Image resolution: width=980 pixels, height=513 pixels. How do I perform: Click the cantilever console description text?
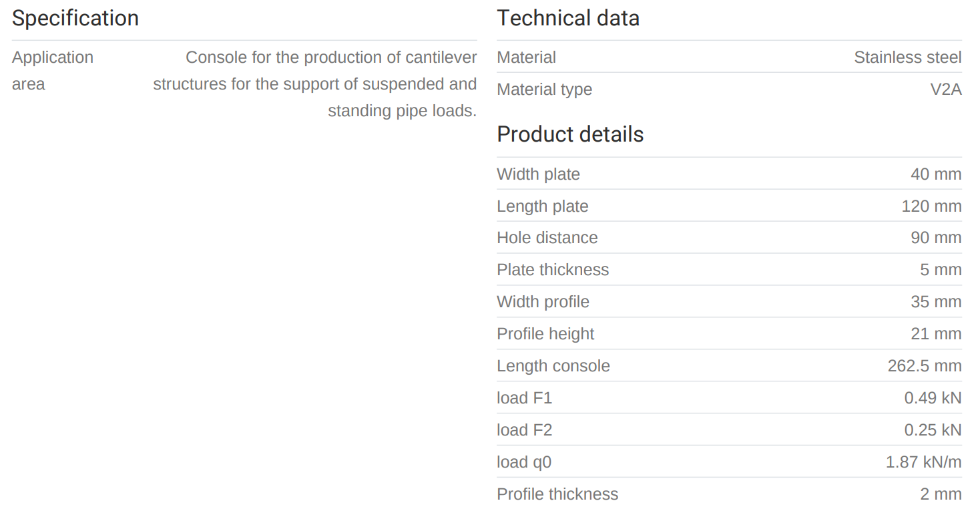(315, 84)
